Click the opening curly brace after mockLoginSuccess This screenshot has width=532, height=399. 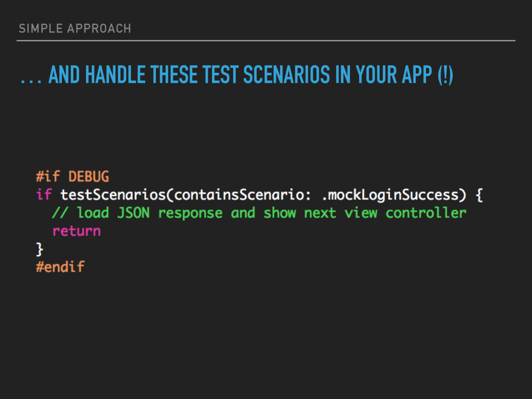pos(479,195)
